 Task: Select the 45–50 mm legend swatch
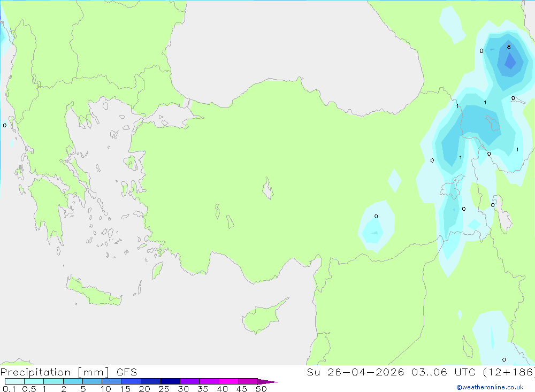tap(248, 381)
